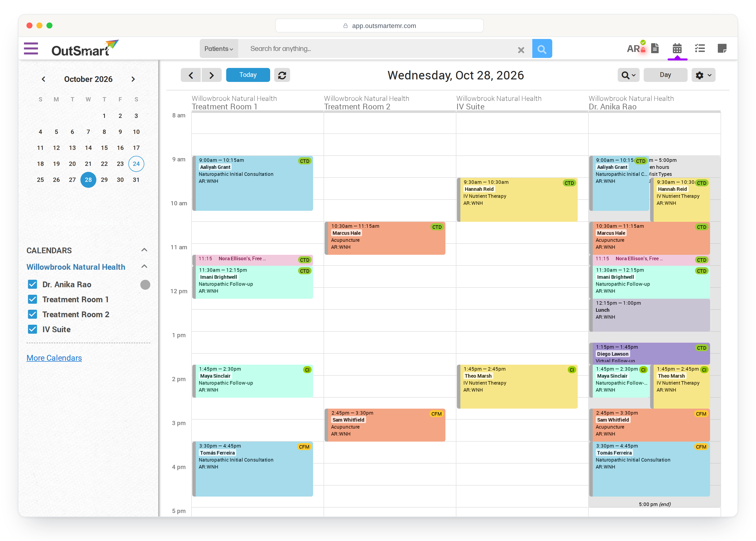Click Willowbrook Natural Health group label

pyautogui.click(x=76, y=267)
